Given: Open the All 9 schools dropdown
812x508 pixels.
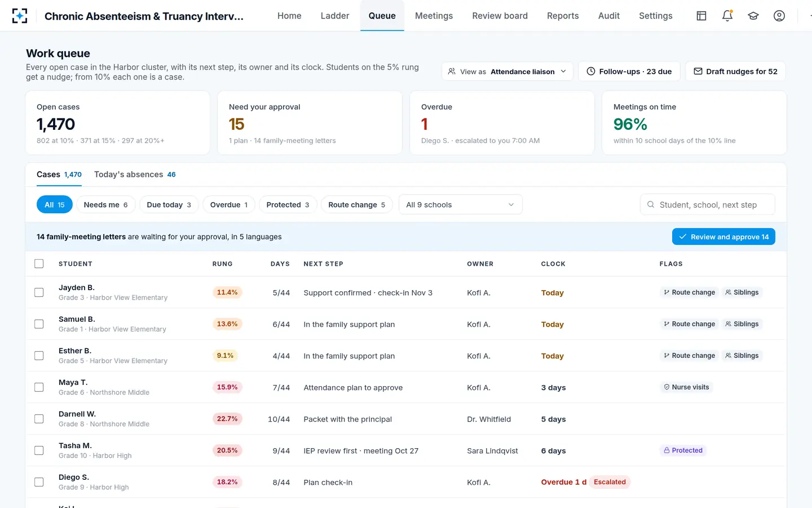Looking at the screenshot, I should click(460, 205).
